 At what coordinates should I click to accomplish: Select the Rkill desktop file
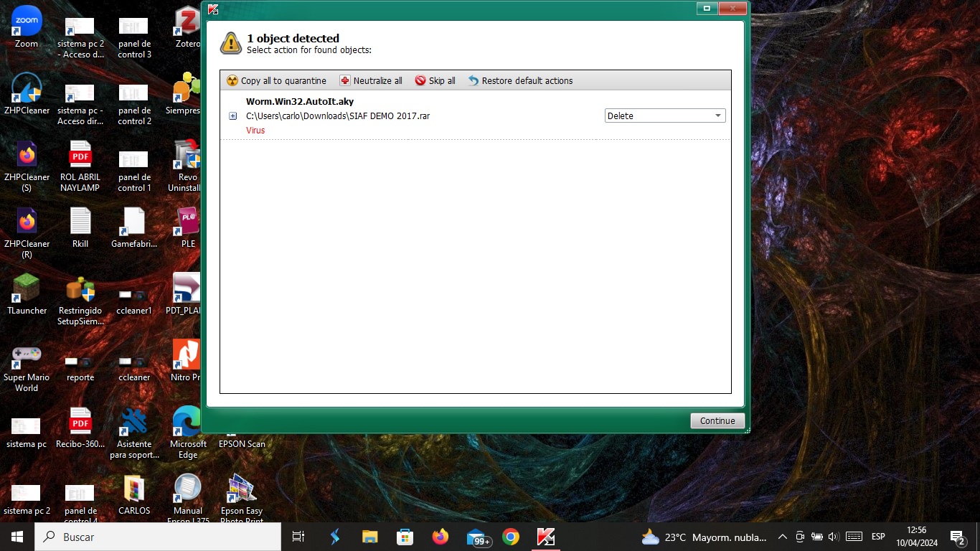[80, 226]
